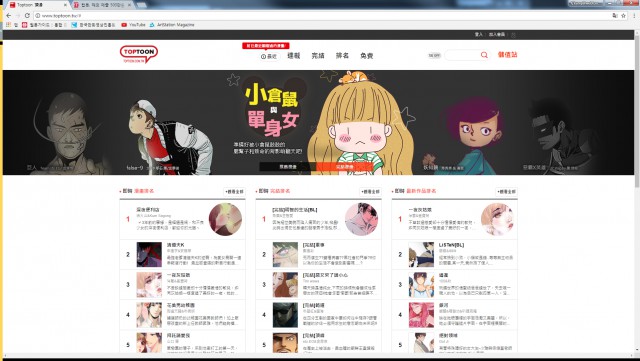This screenshot has width=640, height=361.
Task: Go back with the browser back arrow
Action: tap(8, 16)
